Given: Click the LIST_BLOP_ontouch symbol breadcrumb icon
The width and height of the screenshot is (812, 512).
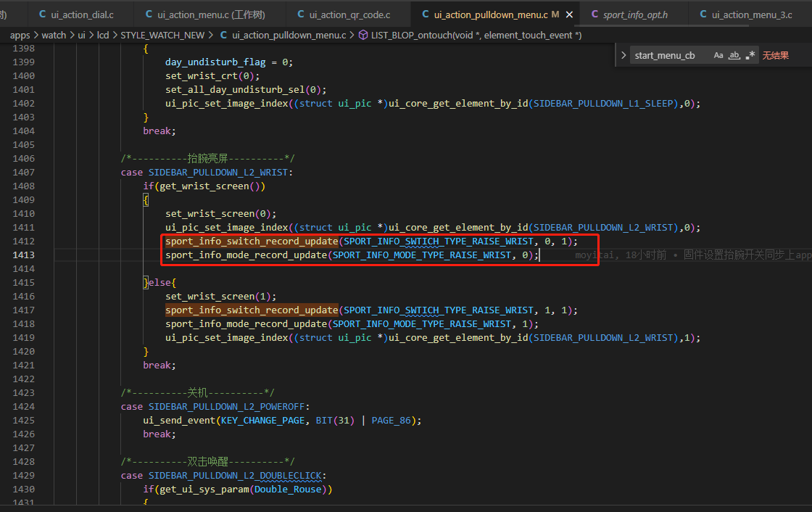Looking at the screenshot, I should click(x=362, y=35).
